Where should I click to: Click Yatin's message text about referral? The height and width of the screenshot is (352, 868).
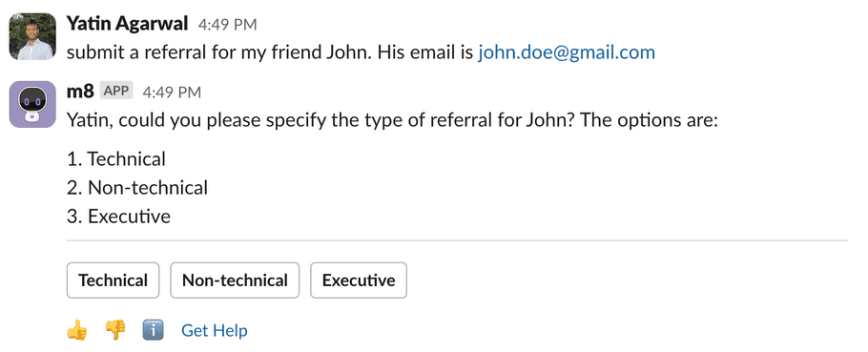tap(361, 52)
